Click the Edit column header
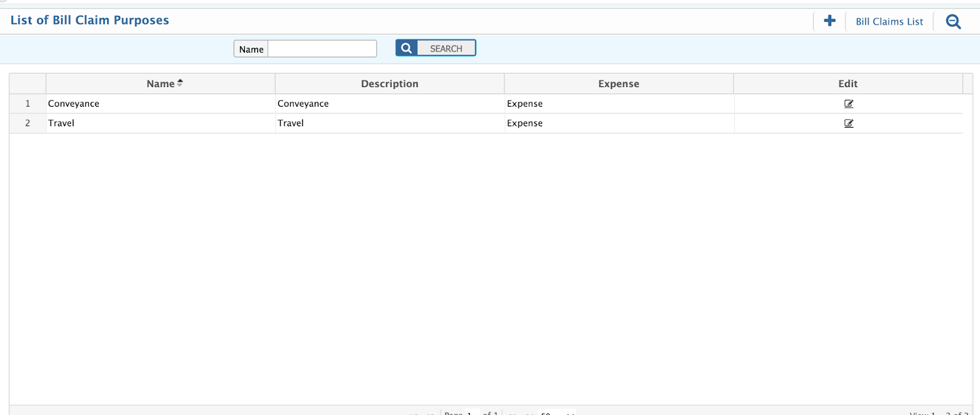Screen dimensions: 980x415 pyautogui.click(x=848, y=84)
